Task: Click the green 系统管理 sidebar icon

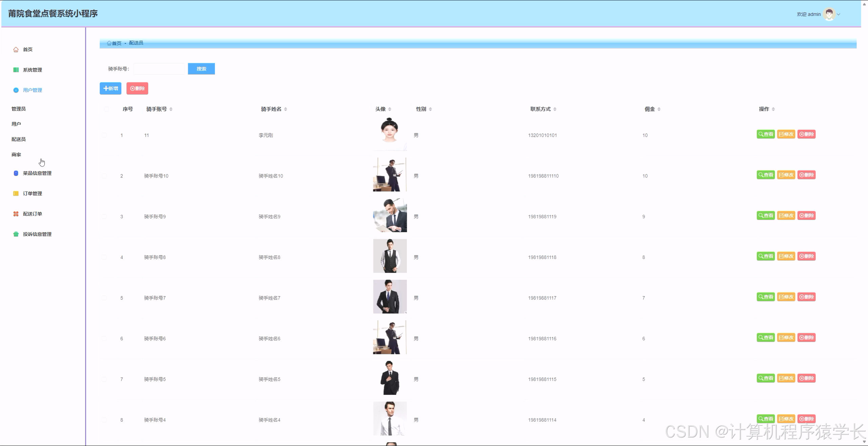Action: (x=16, y=70)
